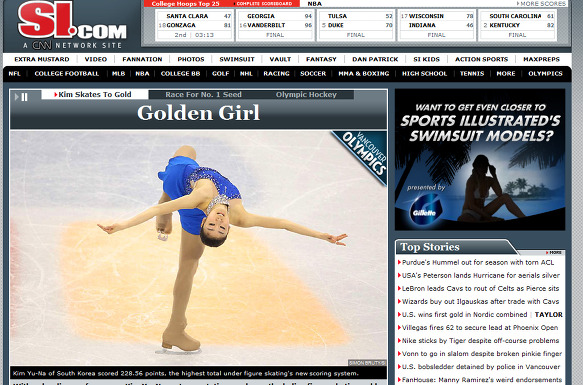Open the Complete Scoreboard link
This screenshot has width=583, height=385.
click(x=264, y=4)
